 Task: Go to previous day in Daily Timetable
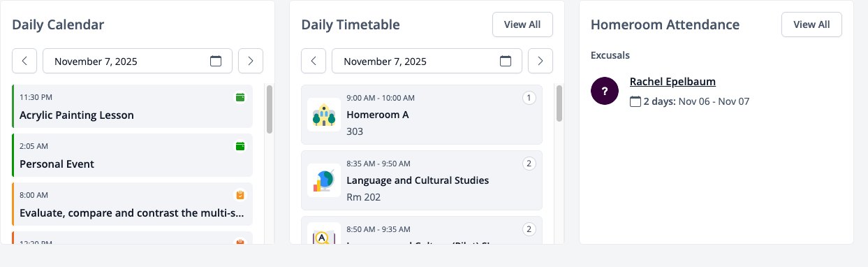[x=314, y=61]
